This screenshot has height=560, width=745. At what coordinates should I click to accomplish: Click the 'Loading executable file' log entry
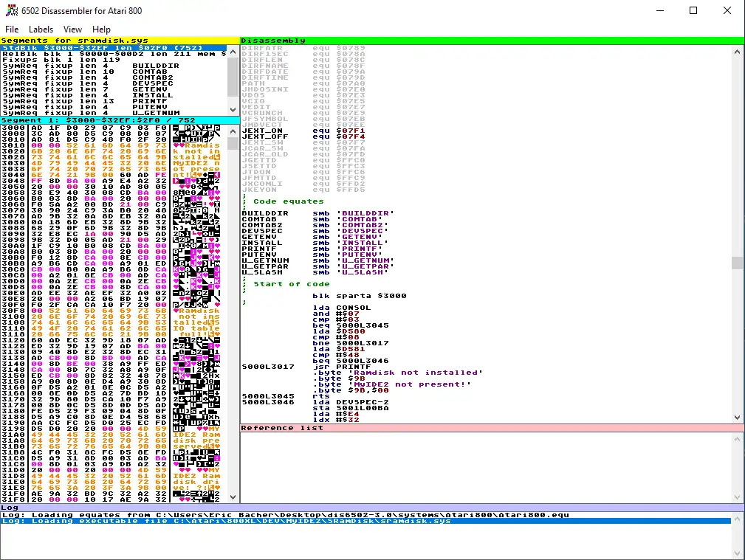(x=365, y=521)
